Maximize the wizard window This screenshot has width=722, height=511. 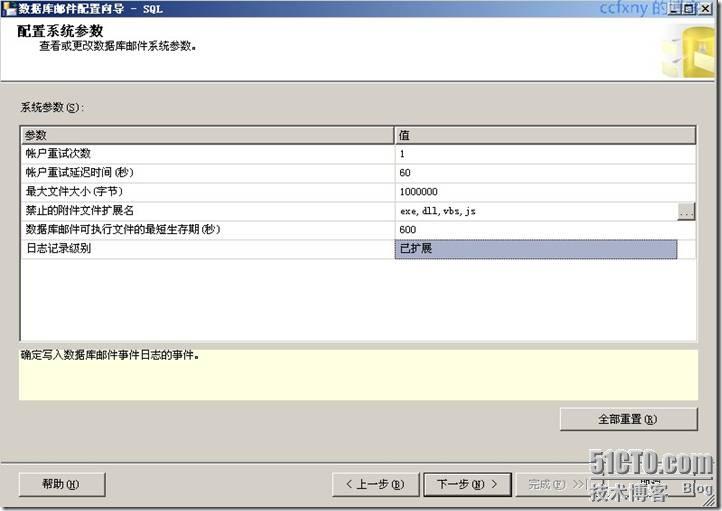689,8
